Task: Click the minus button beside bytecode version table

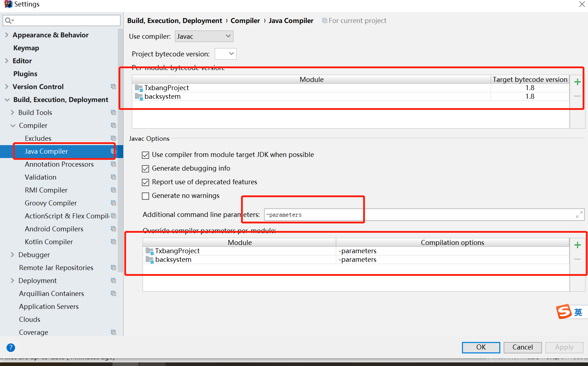Action: click(x=577, y=96)
